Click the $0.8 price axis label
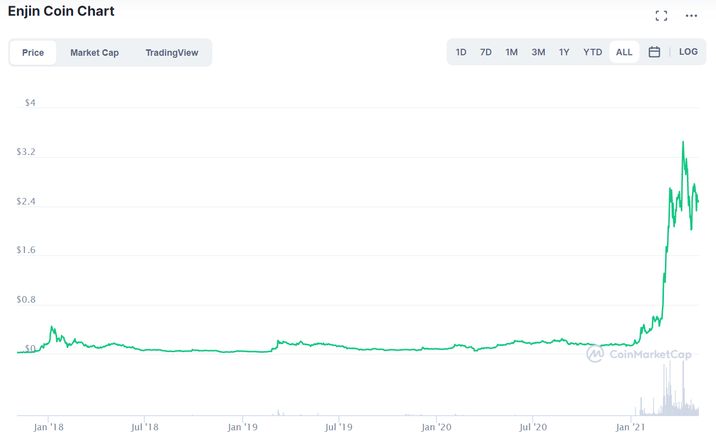 pyautogui.click(x=26, y=300)
